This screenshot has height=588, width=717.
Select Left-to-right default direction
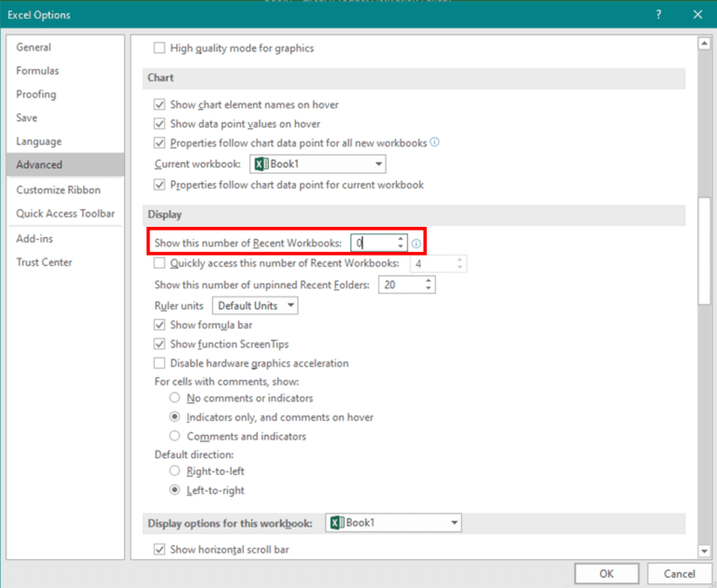175,490
